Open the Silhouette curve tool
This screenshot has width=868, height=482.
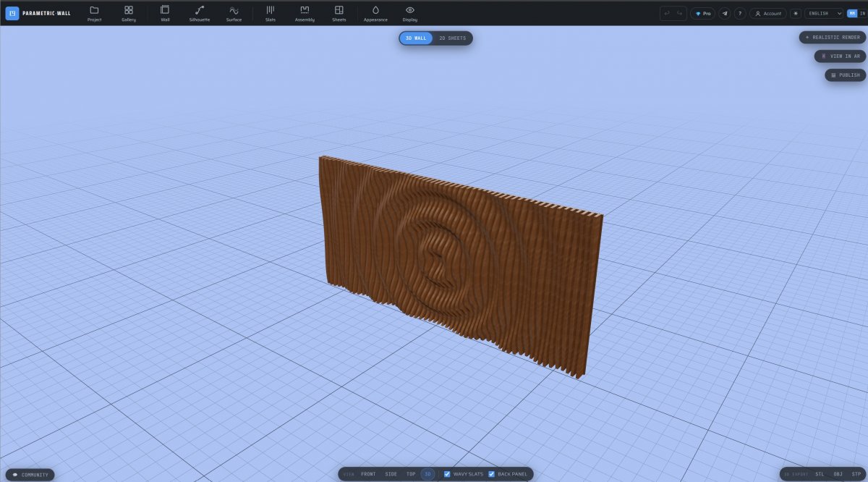200,13
